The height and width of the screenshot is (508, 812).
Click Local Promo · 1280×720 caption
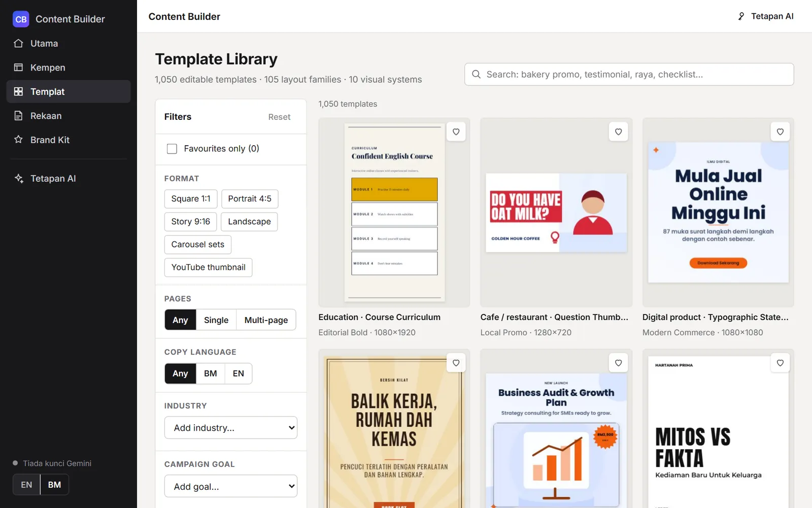pos(526,332)
